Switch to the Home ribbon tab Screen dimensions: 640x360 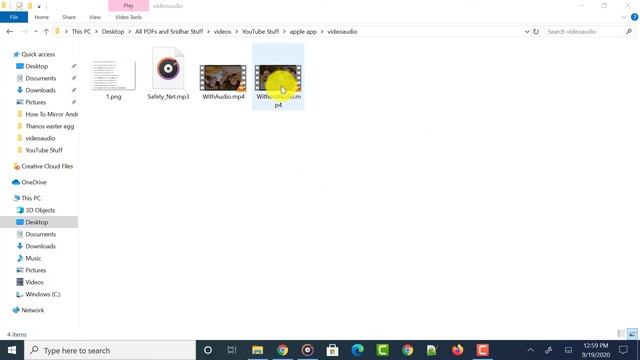42,17
